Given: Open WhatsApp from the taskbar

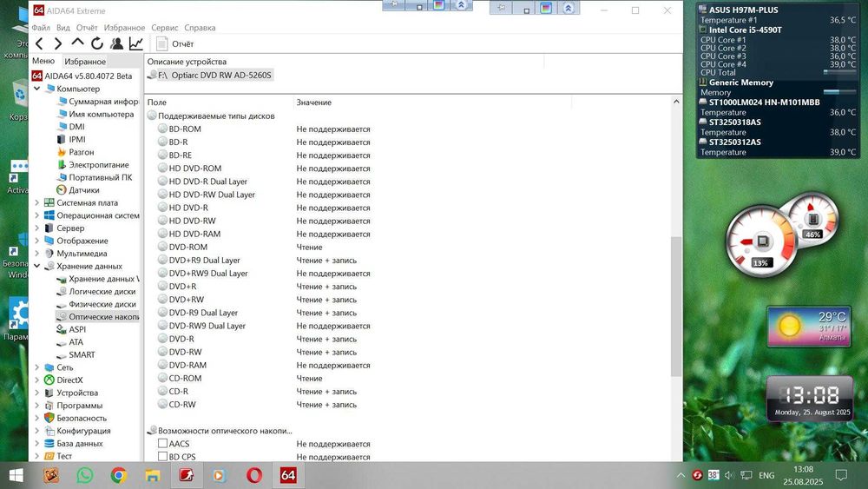Looking at the screenshot, I should coord(85,475).
